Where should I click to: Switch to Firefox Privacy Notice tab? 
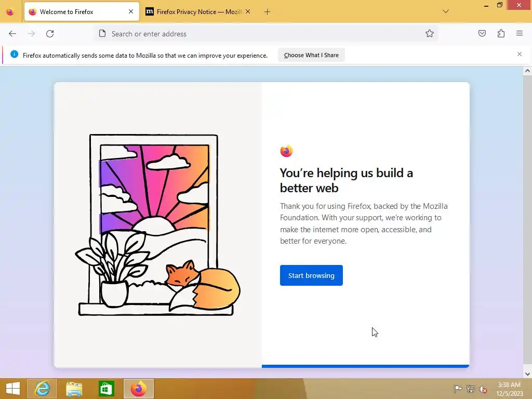[x=198, y=11]
